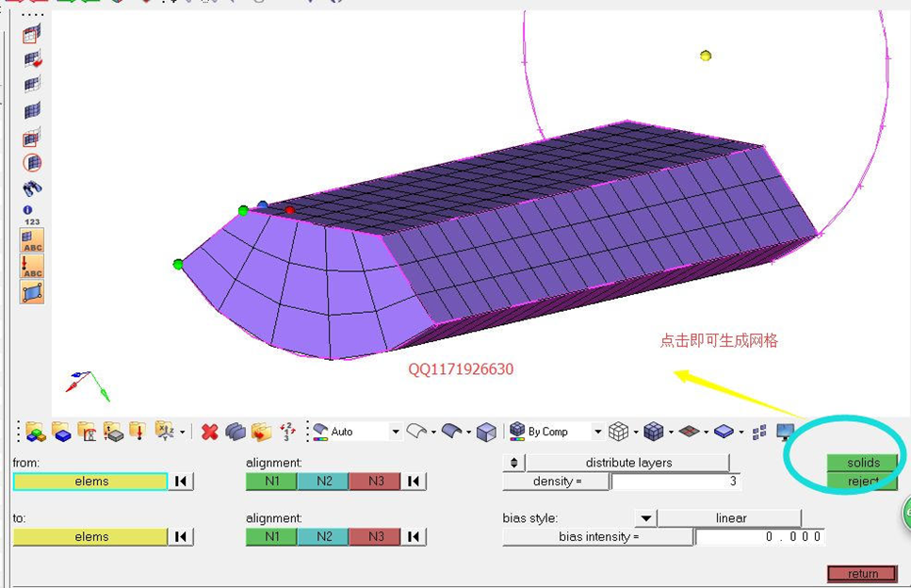Reset the 'to' alignment nodes

pos(414,536)
